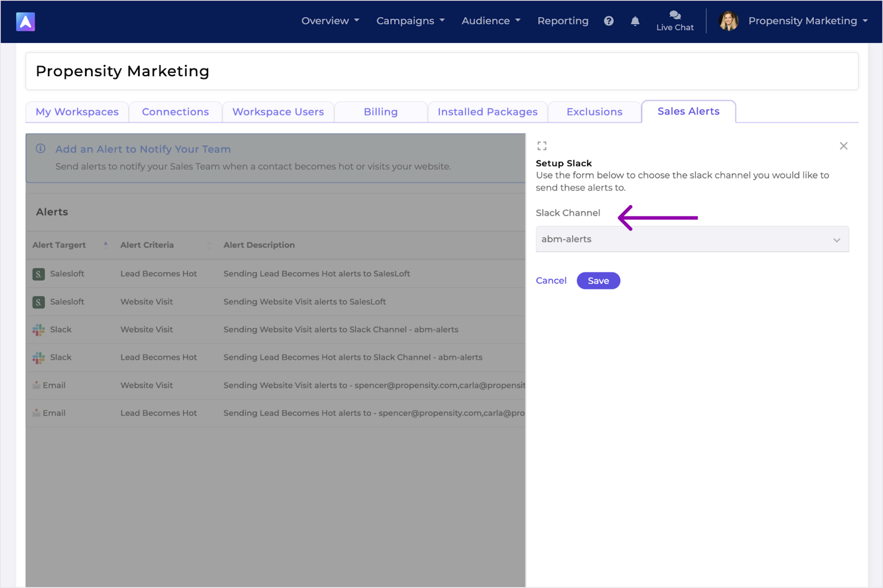Select Slack Website Visit alert description text
This screenshot has height=588, width=883.
(341, 329)
